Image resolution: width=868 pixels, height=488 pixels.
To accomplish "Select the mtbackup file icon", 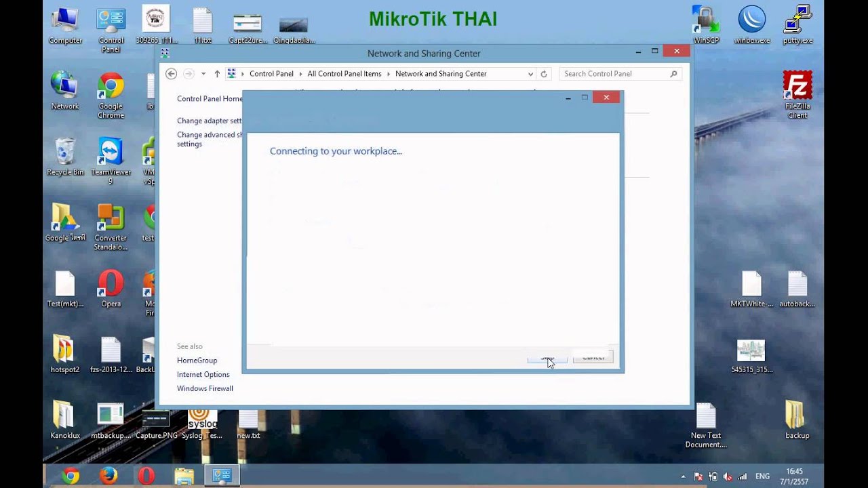I will click(x=111, y=420).
